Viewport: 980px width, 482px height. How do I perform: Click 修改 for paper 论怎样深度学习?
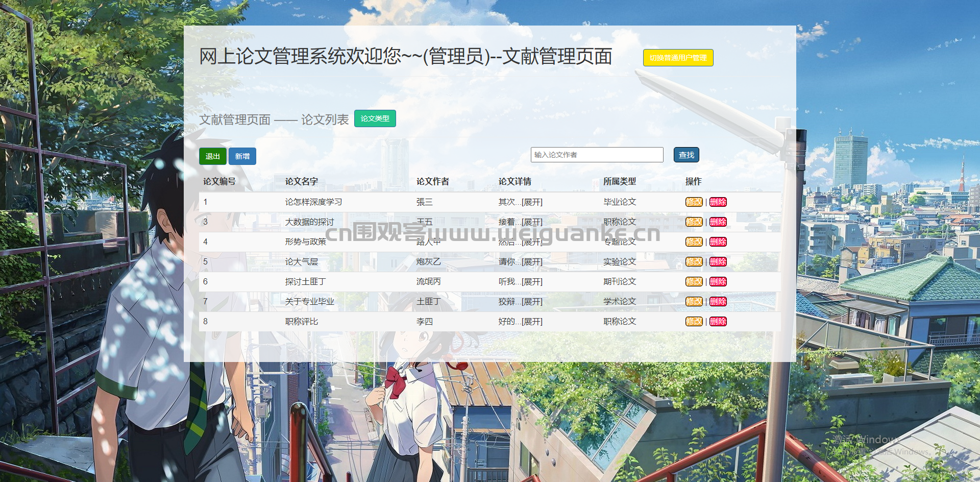click(694, 202)
